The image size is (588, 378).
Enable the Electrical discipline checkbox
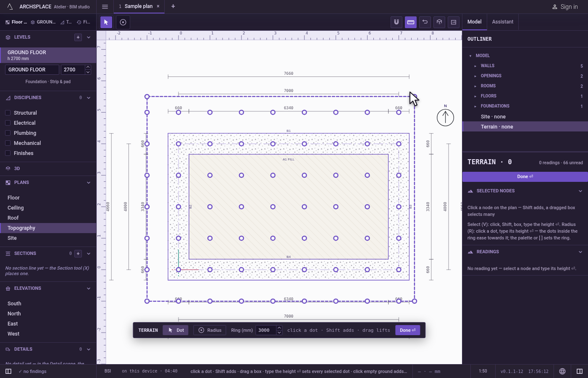(8, 123)
